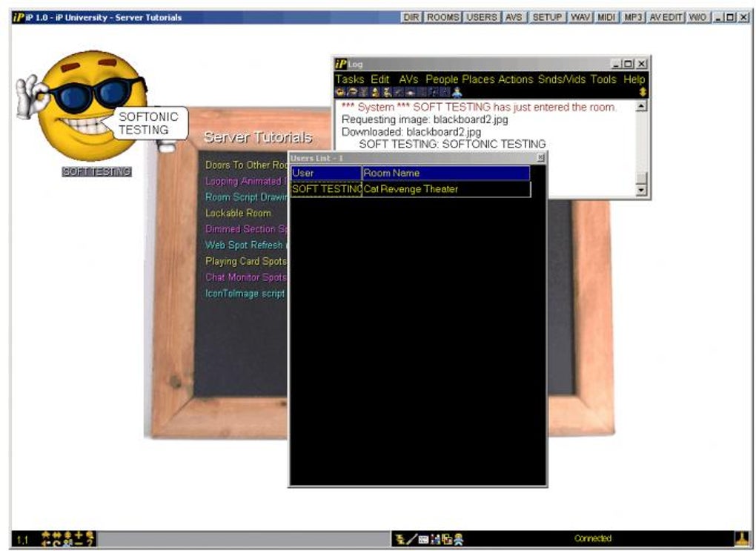Toggle the Connected status indicator
Image resolution: width=756 pixels, height=551 pixels.
coord(591,538)
